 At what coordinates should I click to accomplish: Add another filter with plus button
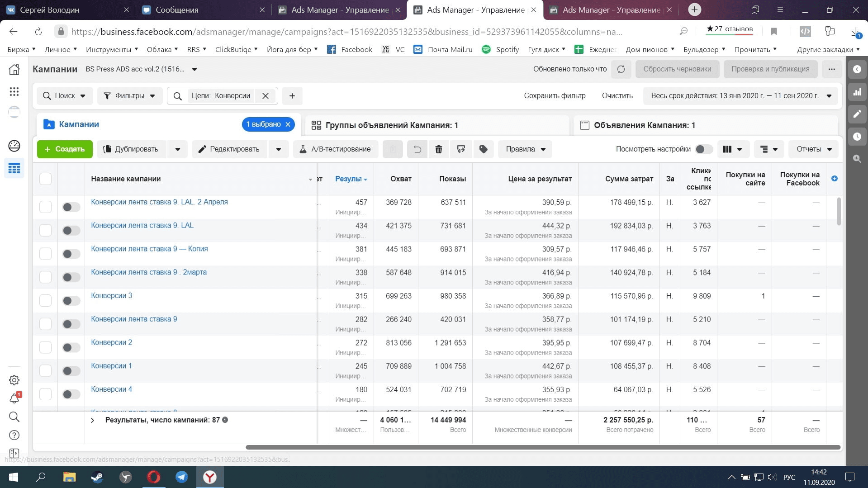point(292,96)
